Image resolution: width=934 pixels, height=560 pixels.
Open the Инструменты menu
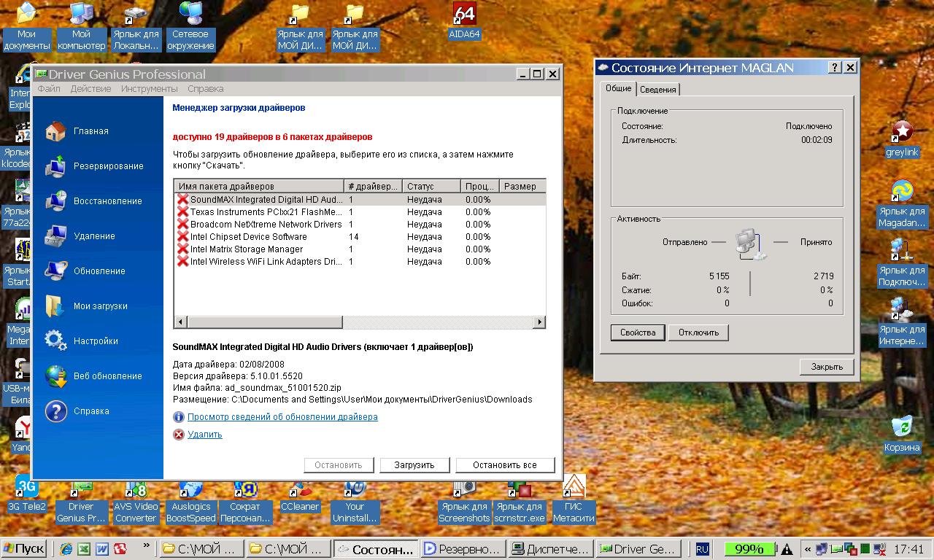pos(150,89)
